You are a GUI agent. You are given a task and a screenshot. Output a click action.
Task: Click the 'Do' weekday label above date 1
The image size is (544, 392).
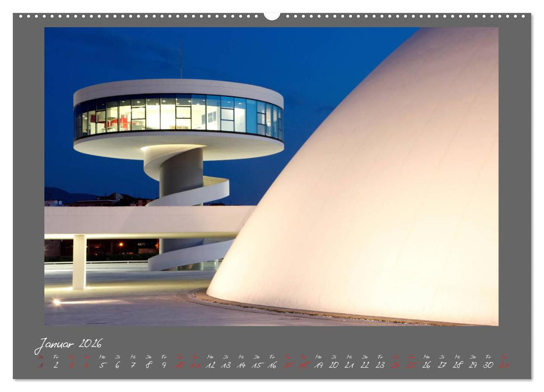coord(40,357)
